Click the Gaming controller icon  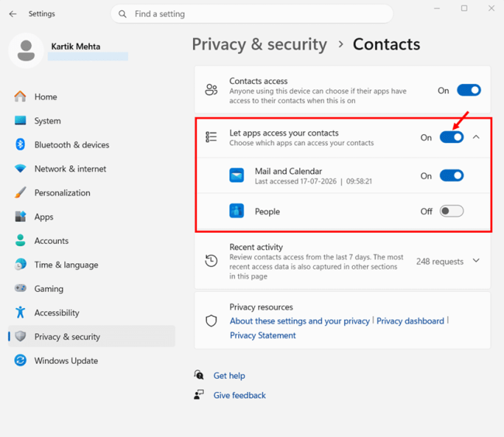(20, 288)
